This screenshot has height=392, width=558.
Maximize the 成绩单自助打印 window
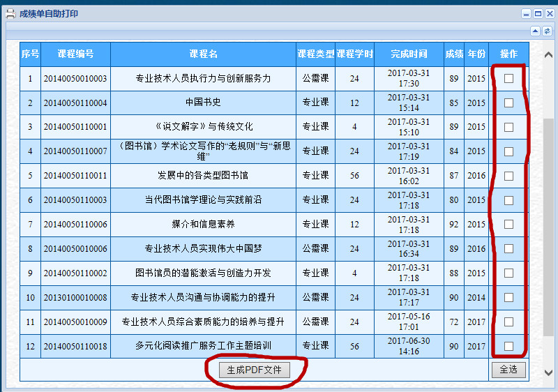(538, 14)
